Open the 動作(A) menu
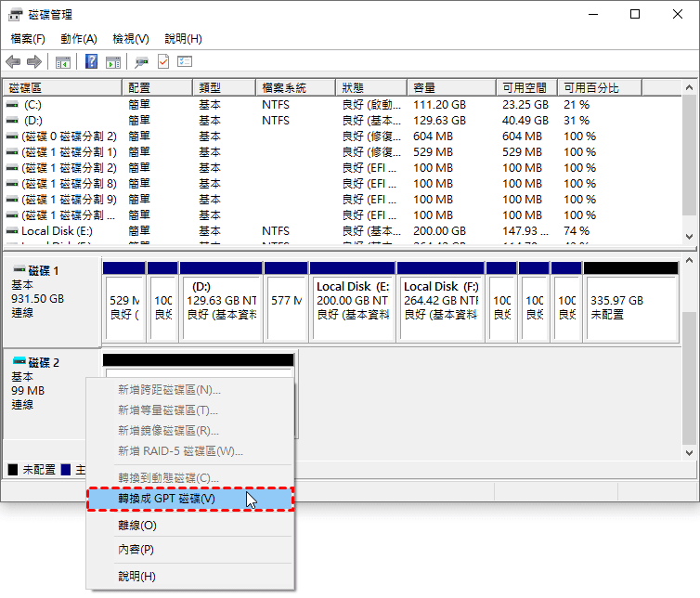The width and height of the screenshot is (700, 598). pyautogui.click(x=79, y=39)
